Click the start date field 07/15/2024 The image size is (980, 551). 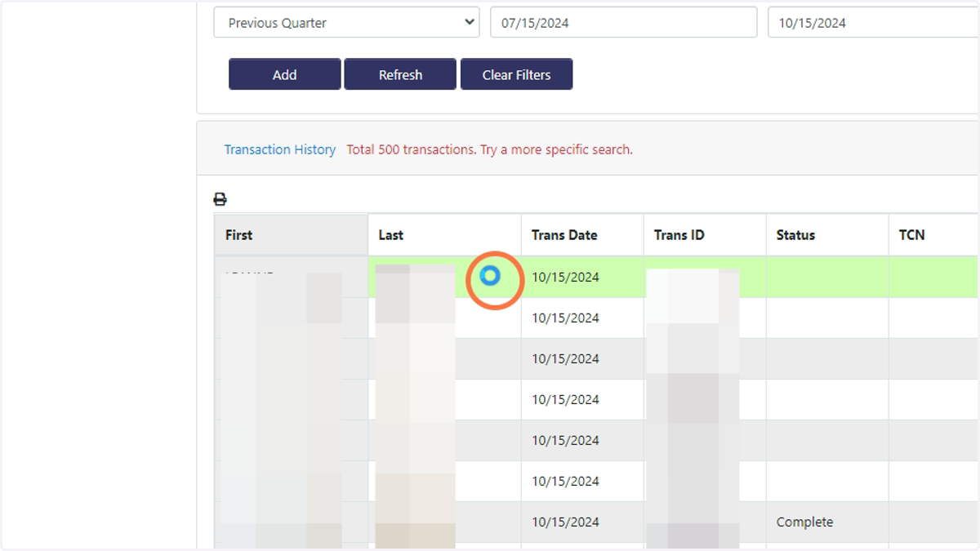[x=623, y=23]
